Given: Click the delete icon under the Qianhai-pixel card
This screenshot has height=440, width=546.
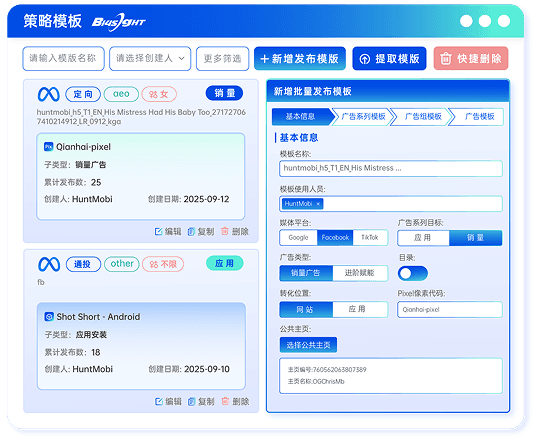Looking at the screenshot, I should pos(225,231).
